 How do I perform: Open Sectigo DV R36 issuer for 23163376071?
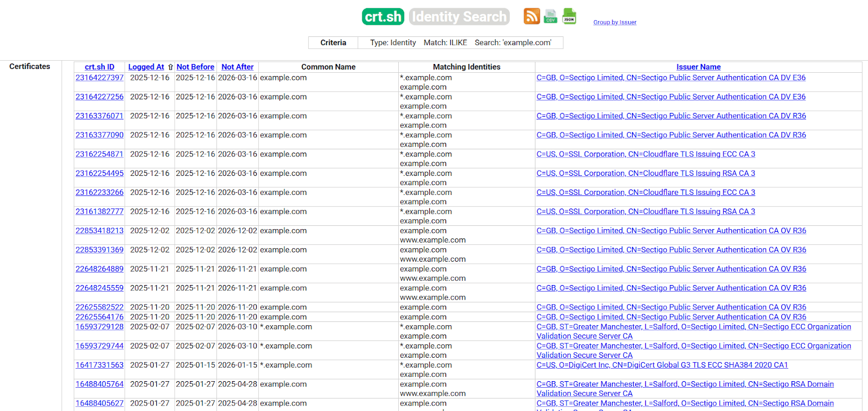pos(671,116)
